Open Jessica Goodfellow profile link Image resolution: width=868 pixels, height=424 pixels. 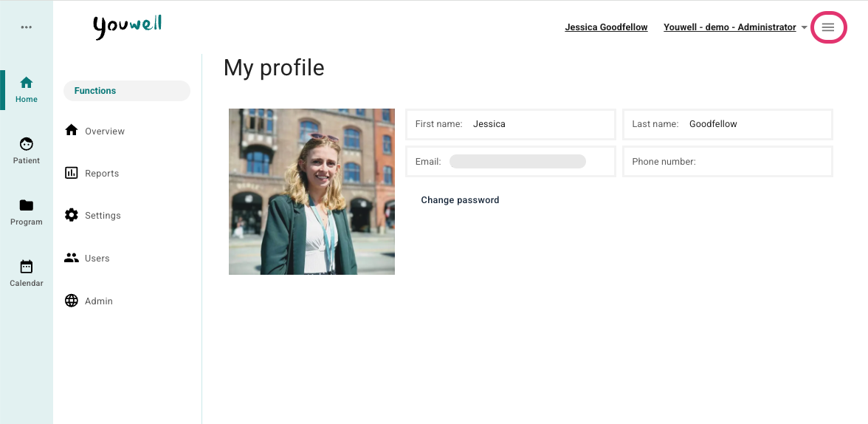pyautogui.click(x=606, y=27)
